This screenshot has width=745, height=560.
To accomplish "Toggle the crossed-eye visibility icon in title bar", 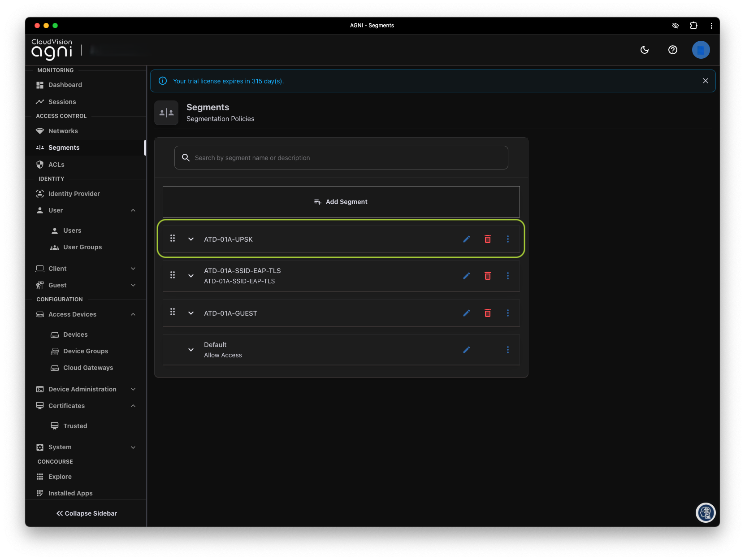I will pos(675,26).
